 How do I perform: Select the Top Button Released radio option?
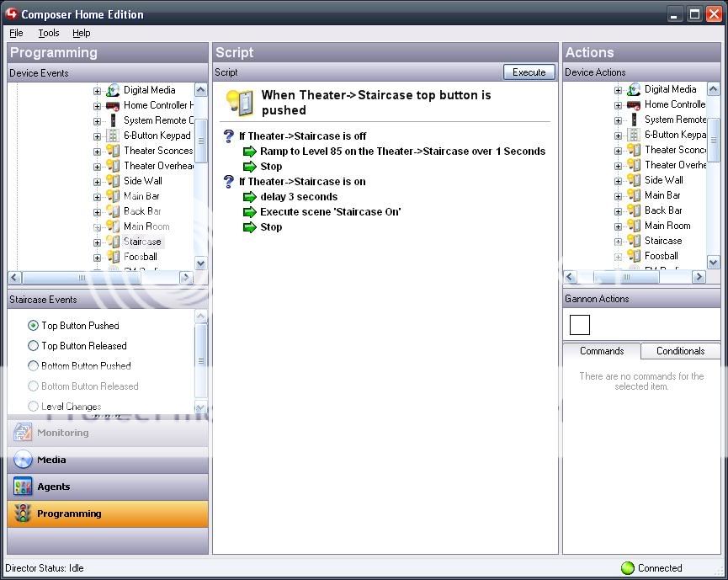(34, 346)
